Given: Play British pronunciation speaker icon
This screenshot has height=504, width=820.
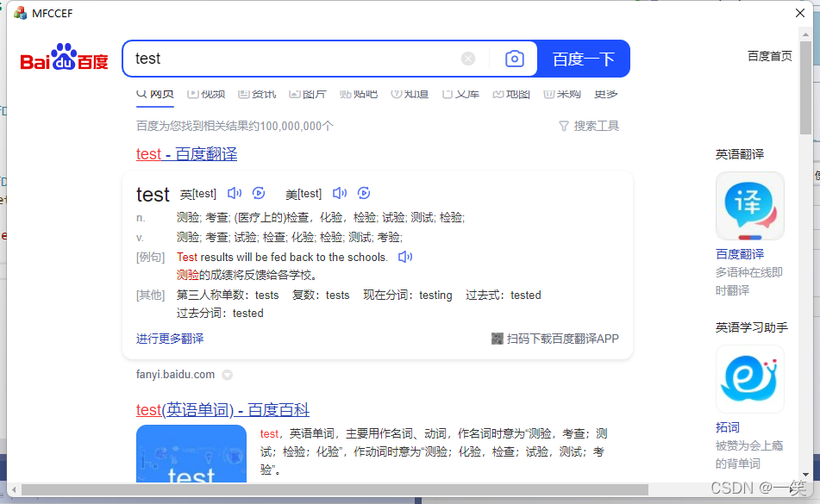Looking at the screenshot, I should [235, 193].
